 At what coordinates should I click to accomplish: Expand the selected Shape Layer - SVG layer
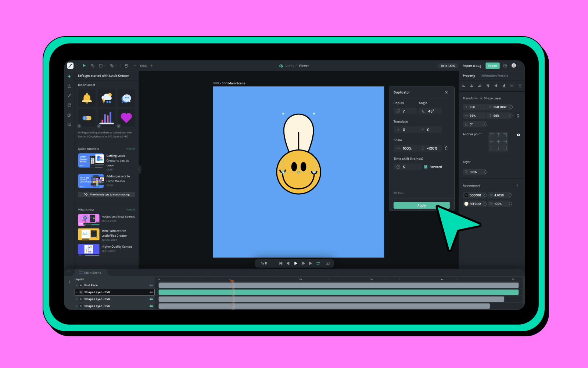pos(76,292)
